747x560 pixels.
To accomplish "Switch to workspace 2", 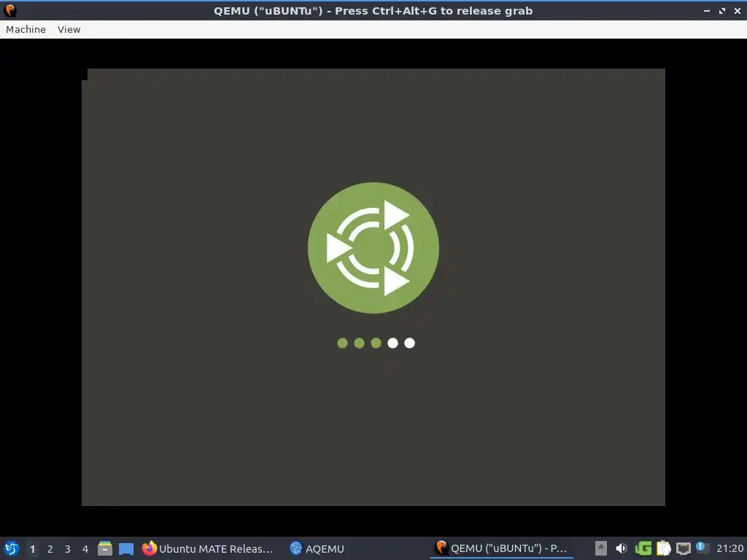I will (x=50, y=549).
